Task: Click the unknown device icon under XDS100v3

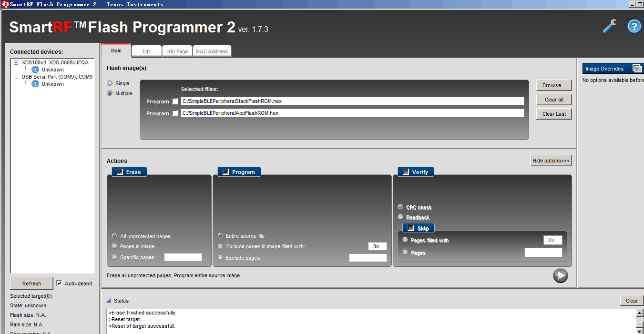Action: [35, 70]
